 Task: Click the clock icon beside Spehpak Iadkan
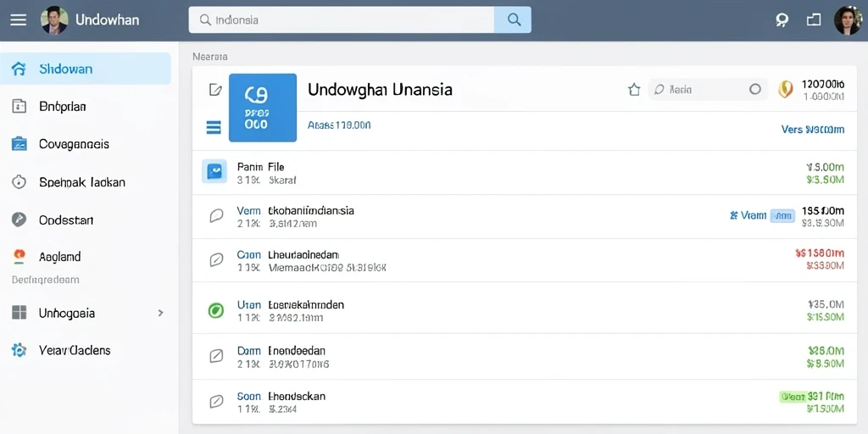point(19,181)
